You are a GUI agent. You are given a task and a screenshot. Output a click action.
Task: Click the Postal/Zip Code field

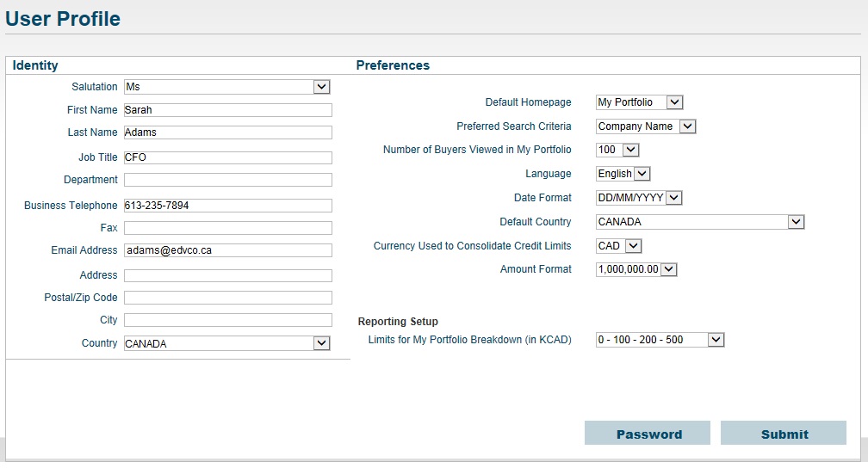pyautogui.click(x=228, y=298)
